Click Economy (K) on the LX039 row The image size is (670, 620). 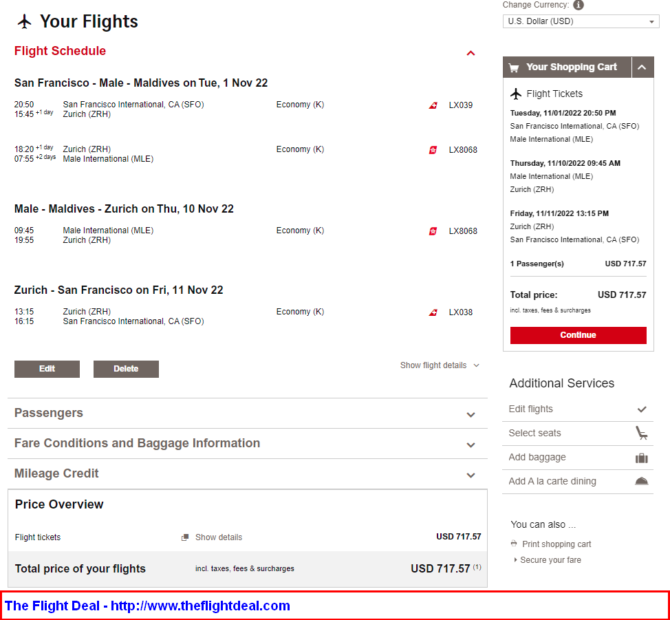[x=300, y=105]
